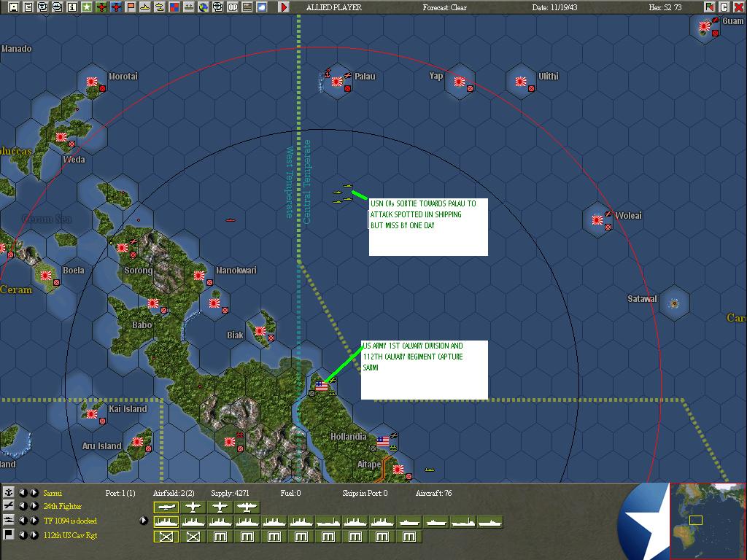The image size is (747, 560).
Task: Select first highlighted cavalry unit icon
Action: [166, 537]
